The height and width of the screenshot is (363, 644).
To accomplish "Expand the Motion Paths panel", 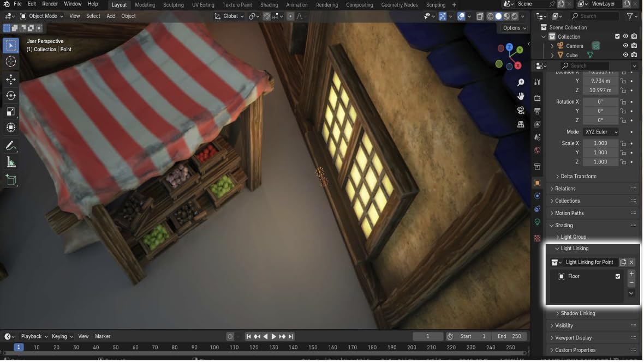I will point(569,214).
